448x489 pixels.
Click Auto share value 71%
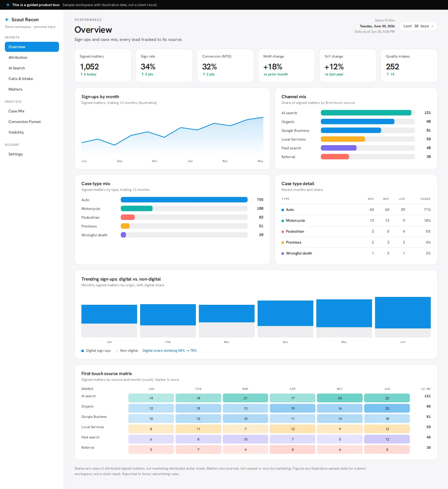[x=427, y=210]
